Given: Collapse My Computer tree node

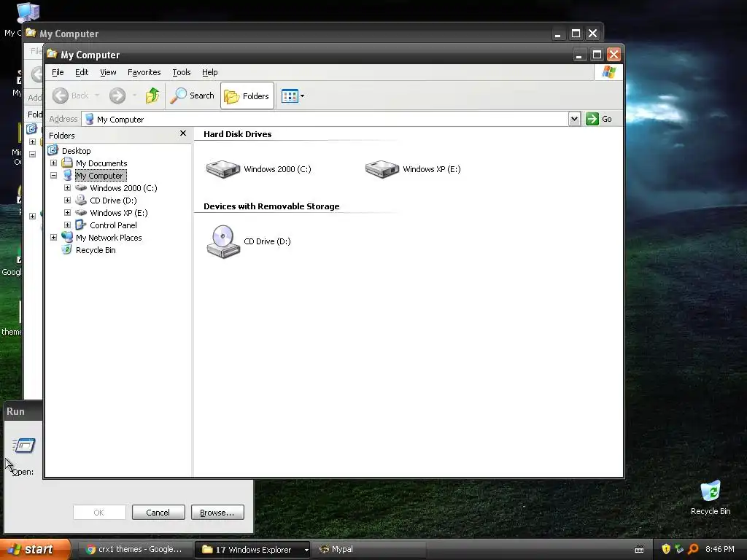Looking at the screenshot, I should pos(53,175).
